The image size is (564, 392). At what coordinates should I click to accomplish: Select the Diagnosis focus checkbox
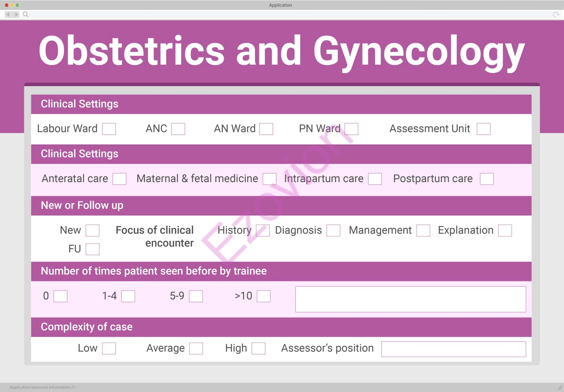click(333, 230)
